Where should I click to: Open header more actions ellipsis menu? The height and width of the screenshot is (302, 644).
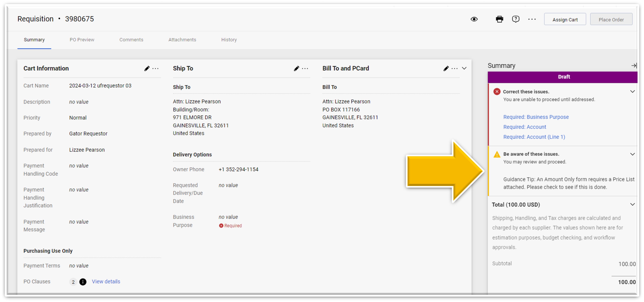(532, 19)
